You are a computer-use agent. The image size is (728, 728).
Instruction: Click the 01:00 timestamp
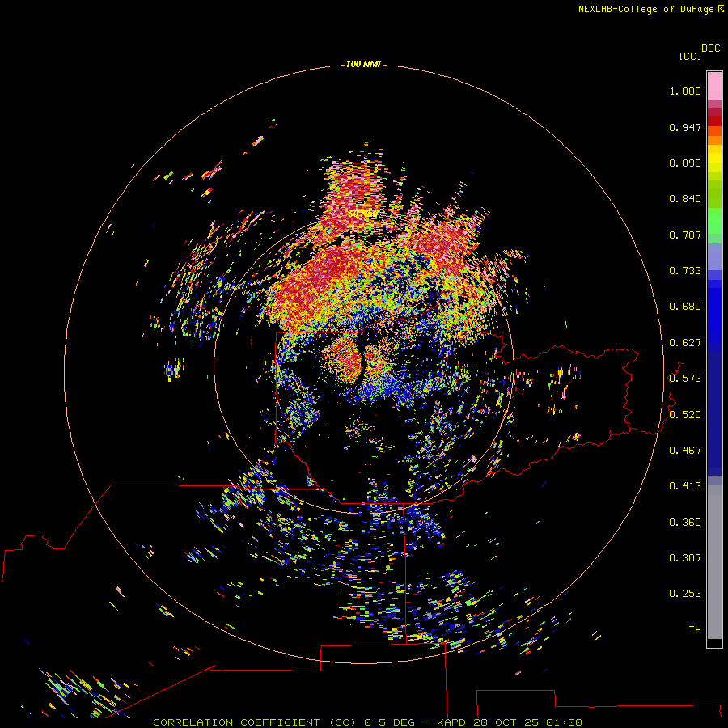click(x=564, y=722)
